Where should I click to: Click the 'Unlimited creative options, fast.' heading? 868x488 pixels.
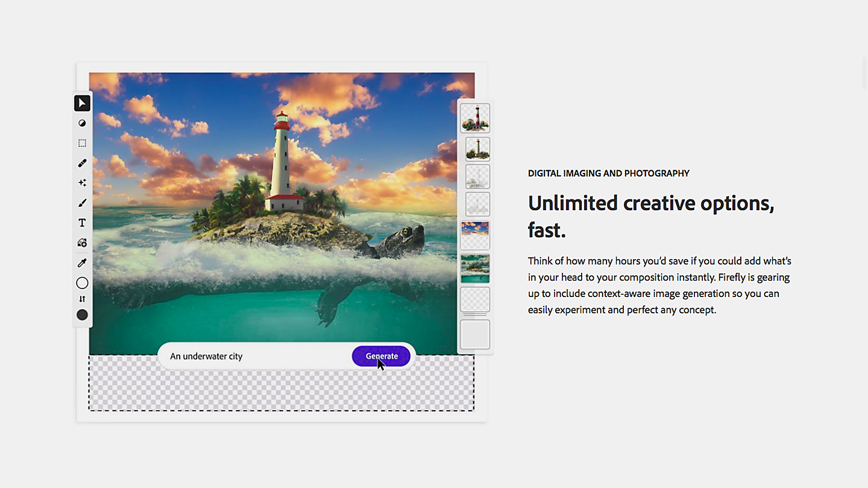651,216
